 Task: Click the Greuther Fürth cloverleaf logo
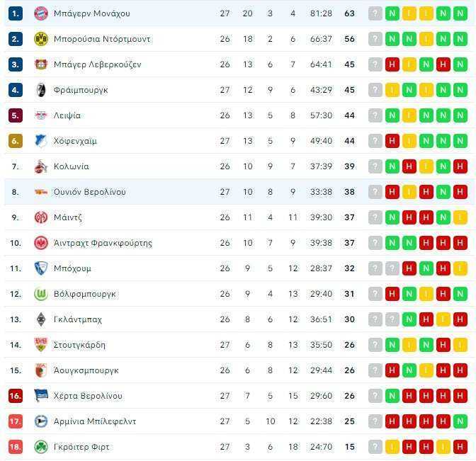(x=41, y=447)
